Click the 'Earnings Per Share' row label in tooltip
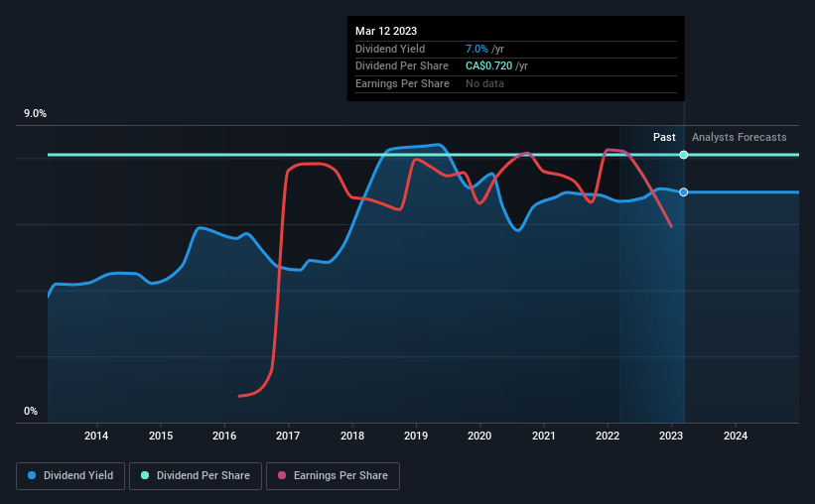815x504 pixels. 402,83
